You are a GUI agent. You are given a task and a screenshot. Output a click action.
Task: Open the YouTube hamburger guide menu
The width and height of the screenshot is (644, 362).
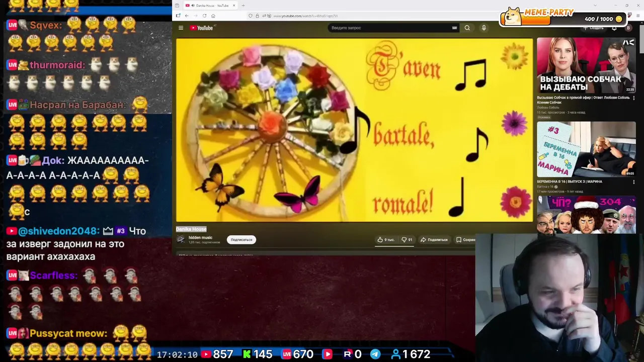tap(181, 28)
